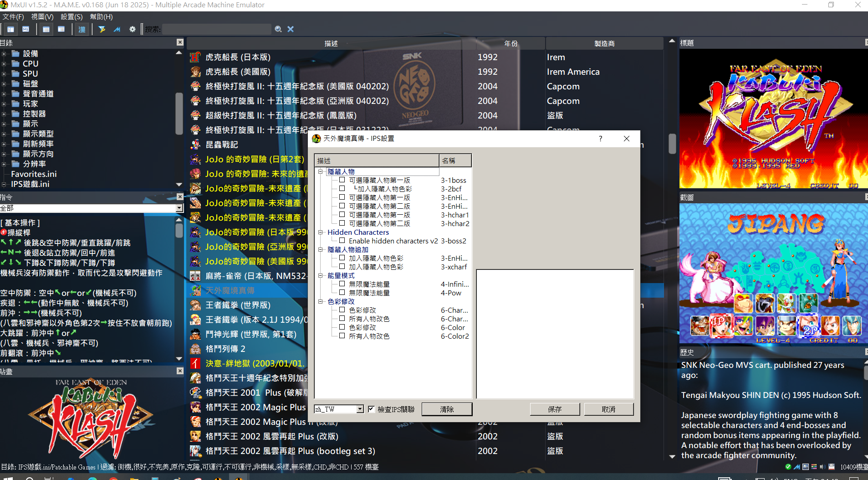Enable checkbox for 3-1boss patch
Screen dimensions: 868x480
click(342, 180)
